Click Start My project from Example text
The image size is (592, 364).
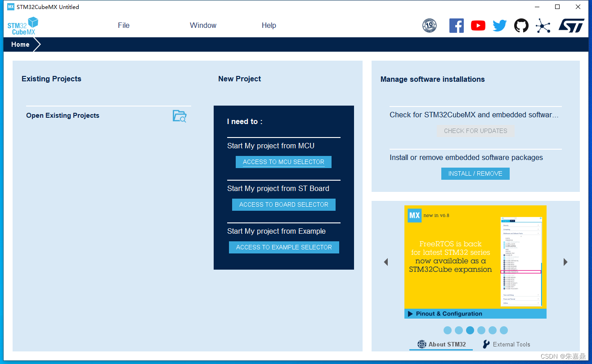click(x=276, y=231)
